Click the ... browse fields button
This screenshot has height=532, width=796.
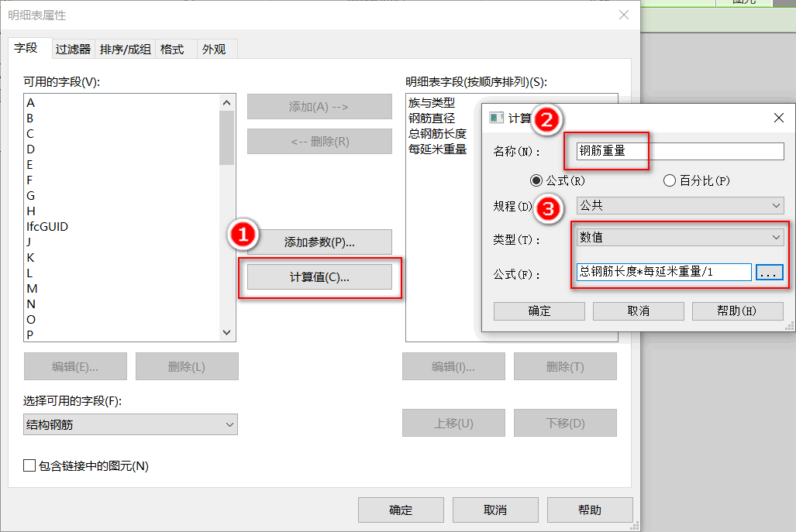click(x=769, y=273)
